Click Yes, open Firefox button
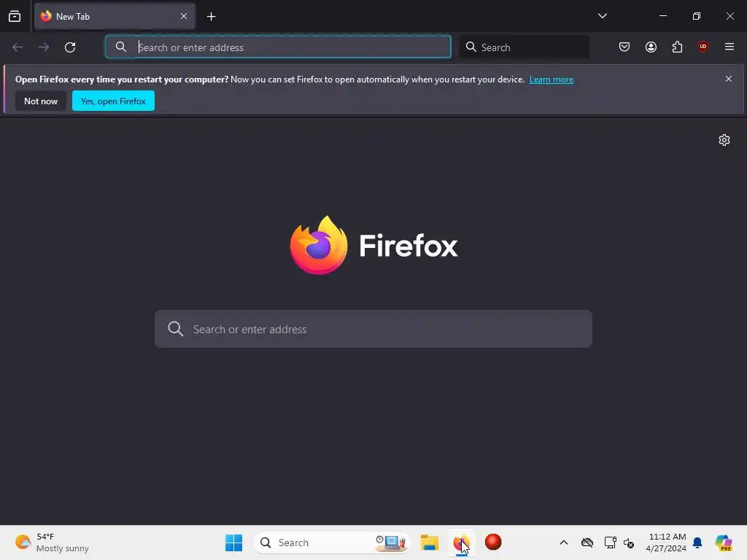The width and height of the screenshot is (747, 560). click(x=113, y=101)
